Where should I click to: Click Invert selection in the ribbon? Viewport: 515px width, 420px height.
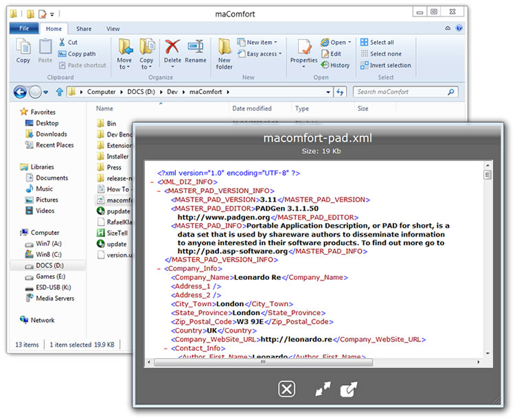point(386,65)
